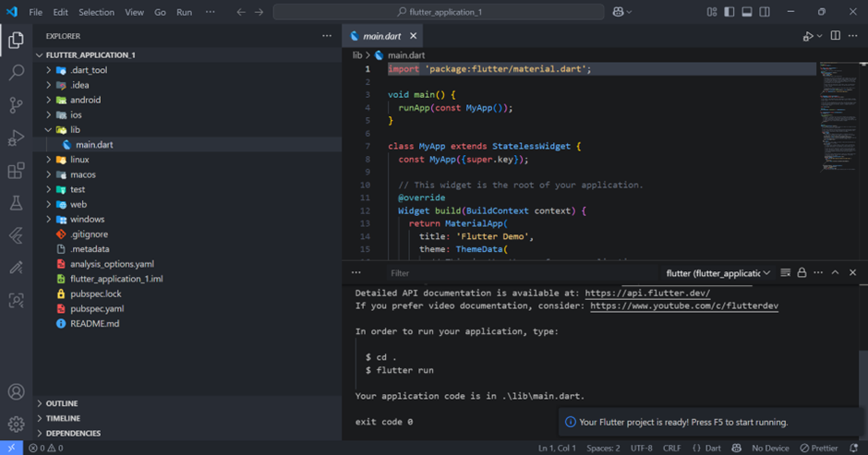The image size is (868, 455).
Task: Open the Run menu
Action: [x=185, y=12]
